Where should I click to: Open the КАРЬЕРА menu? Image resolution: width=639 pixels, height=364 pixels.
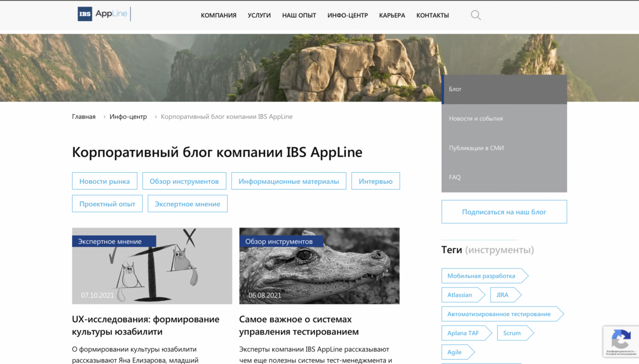392,16
